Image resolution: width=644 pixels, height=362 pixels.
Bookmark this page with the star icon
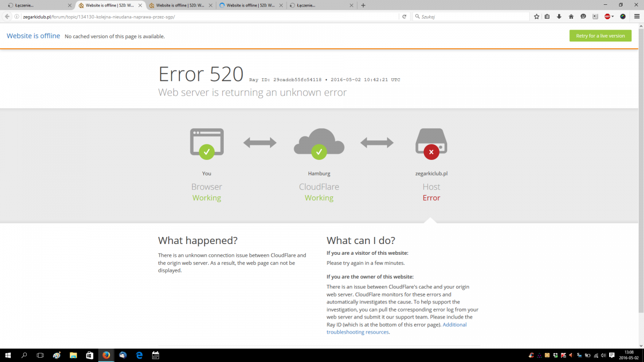[x=537, y=17]
